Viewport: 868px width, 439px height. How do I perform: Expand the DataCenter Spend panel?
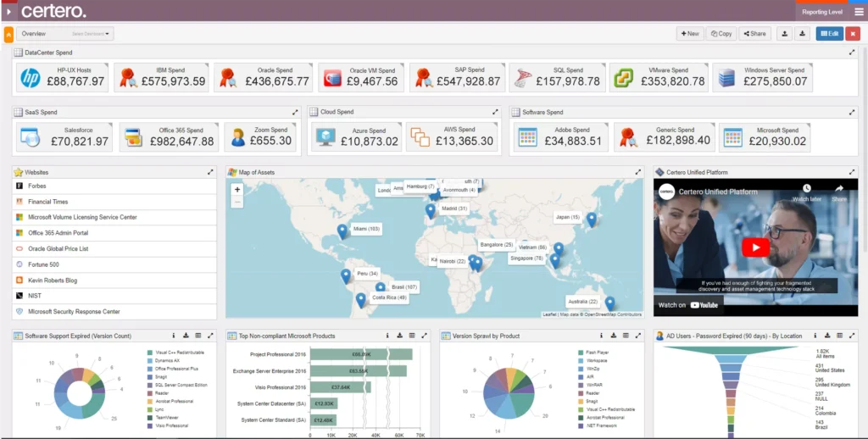click(x=851, y=53)
